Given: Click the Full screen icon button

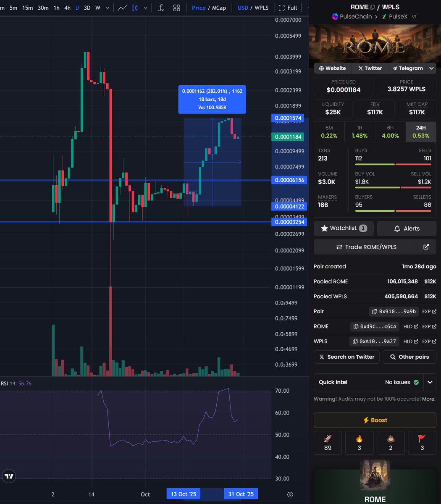Looking at the screenshot, I should (x=288, y=8).
